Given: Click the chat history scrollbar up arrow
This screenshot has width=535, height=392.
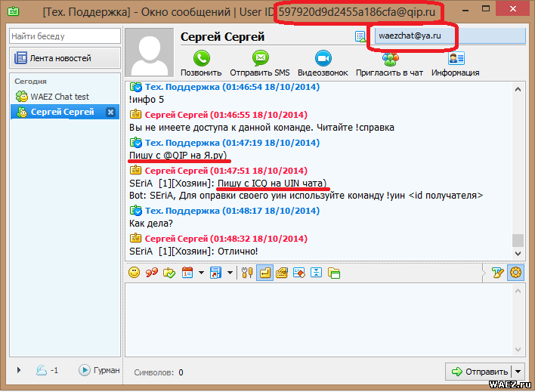Looking at the screenshot, I should [518, 89].
